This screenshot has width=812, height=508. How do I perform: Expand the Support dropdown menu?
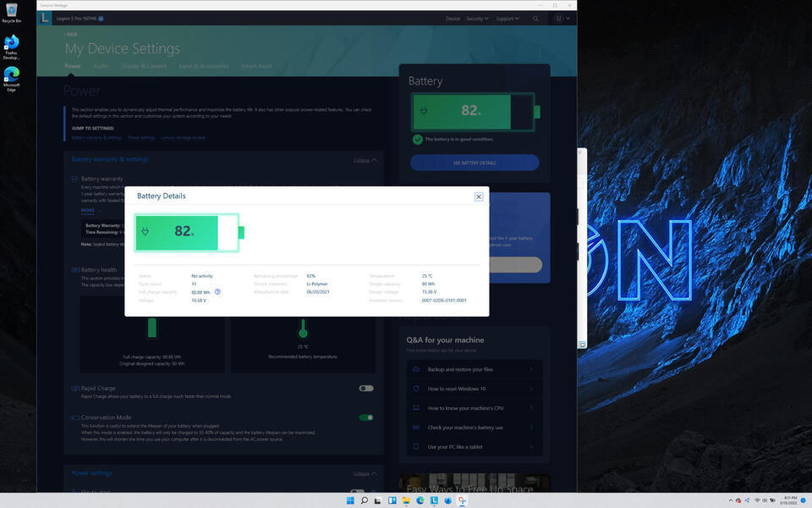(x=507, y=19)
